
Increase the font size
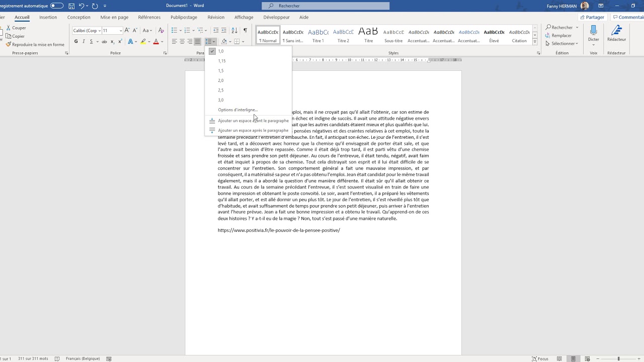point(127,31)
